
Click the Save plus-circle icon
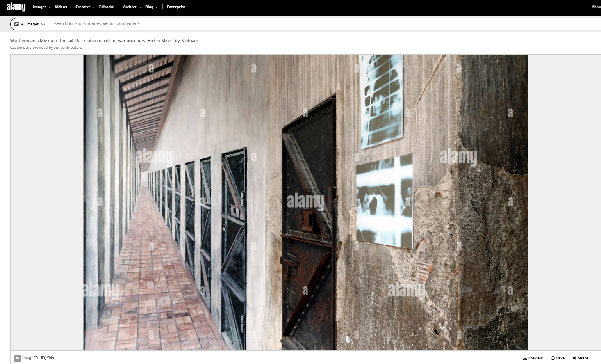point(553,358)
